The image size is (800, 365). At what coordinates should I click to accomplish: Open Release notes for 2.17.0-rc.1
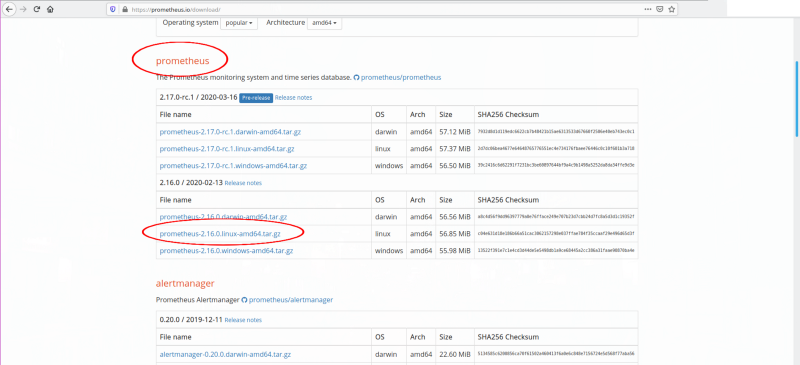[x=293, y=98]
